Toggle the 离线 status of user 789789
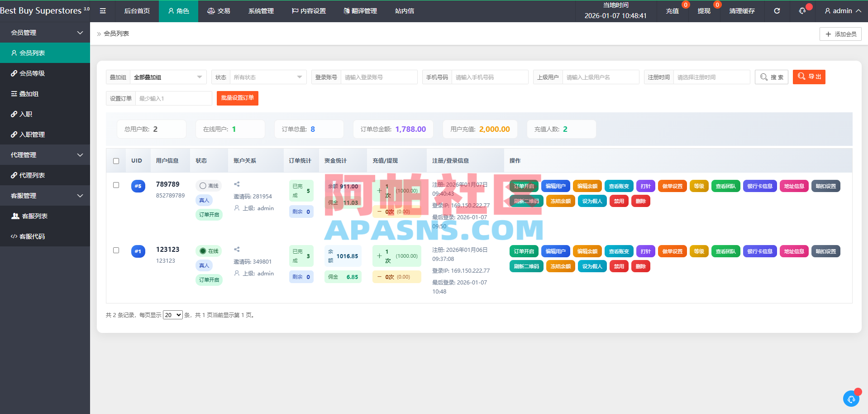Screen dimensions: 868x414 tap(209, 186)
